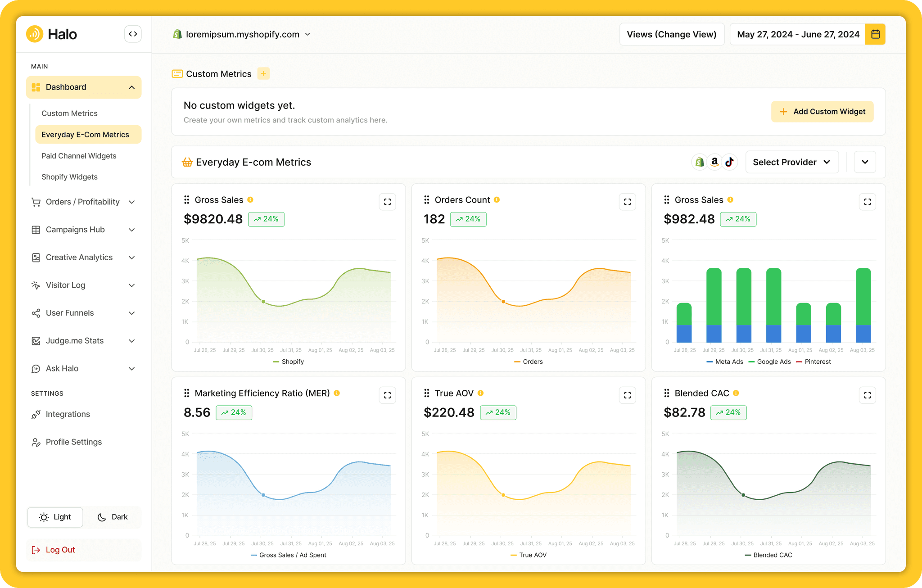922x588 pixels.
Task: Switch to Light theme
Action: (x=55, y=517)
